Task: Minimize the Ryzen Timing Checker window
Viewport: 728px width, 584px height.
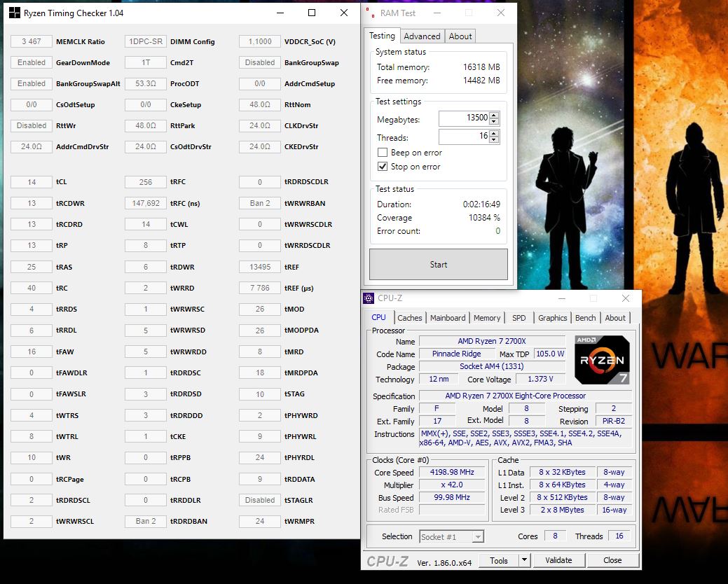Action: (280, 13)
